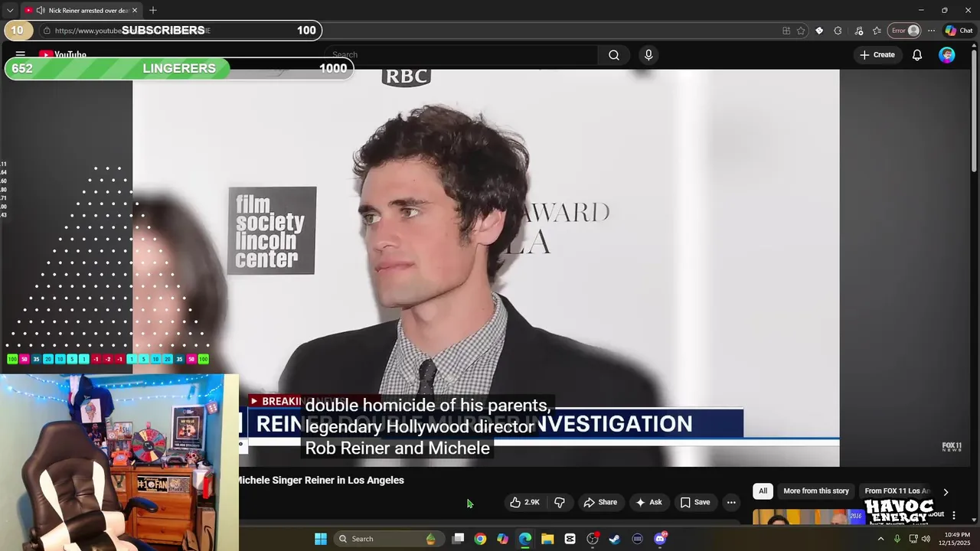Mute tab via the speaker icon on the tab
The width and height of the screenshot is (980, 551).
pos(40,10)
